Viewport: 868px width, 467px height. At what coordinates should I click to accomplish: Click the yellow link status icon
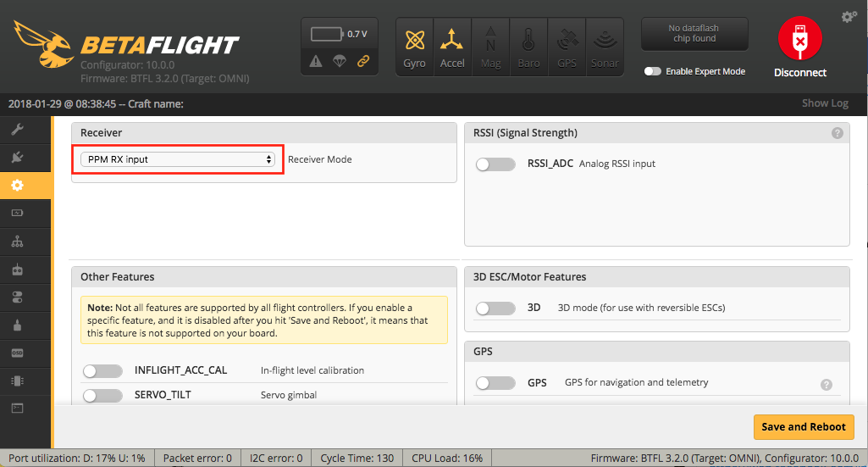[x=363, y=61]
